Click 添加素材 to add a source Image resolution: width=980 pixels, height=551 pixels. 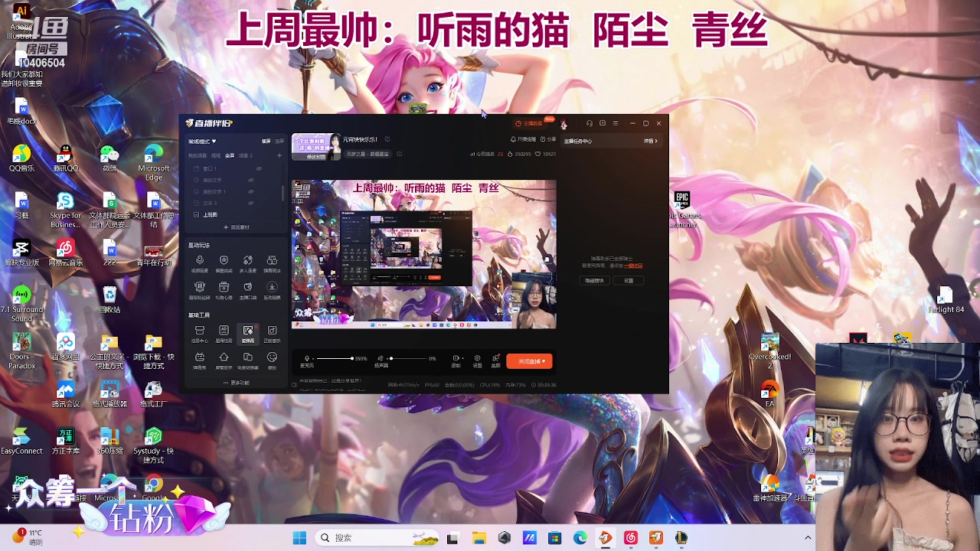[x=236, y=227]
